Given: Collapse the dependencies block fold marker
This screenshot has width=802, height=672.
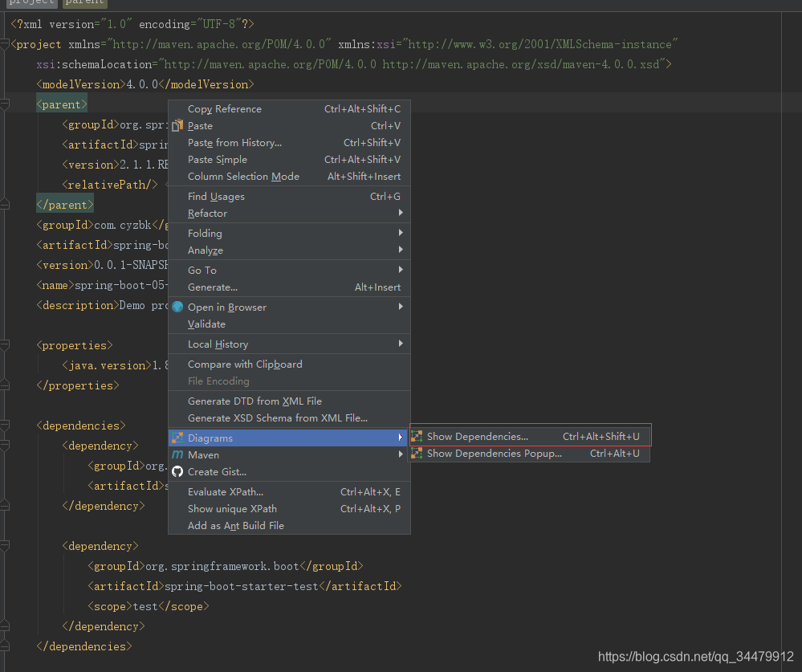Looking at the screenshot, I should (x=5, y=426).
